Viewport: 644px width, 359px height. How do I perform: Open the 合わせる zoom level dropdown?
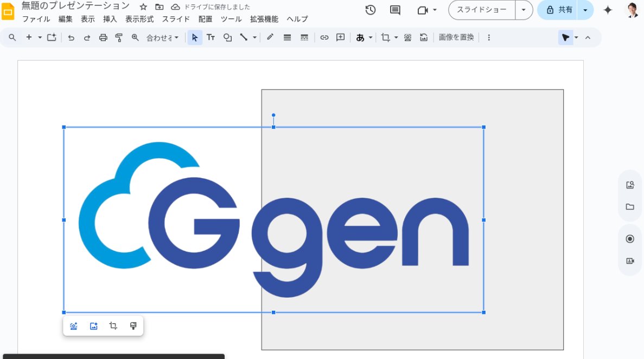tap(163, 37)
